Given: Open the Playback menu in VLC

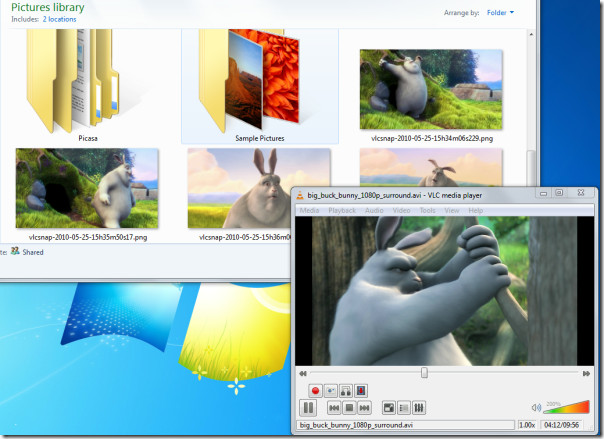Looking at the screenshot, I should point(342,210).
